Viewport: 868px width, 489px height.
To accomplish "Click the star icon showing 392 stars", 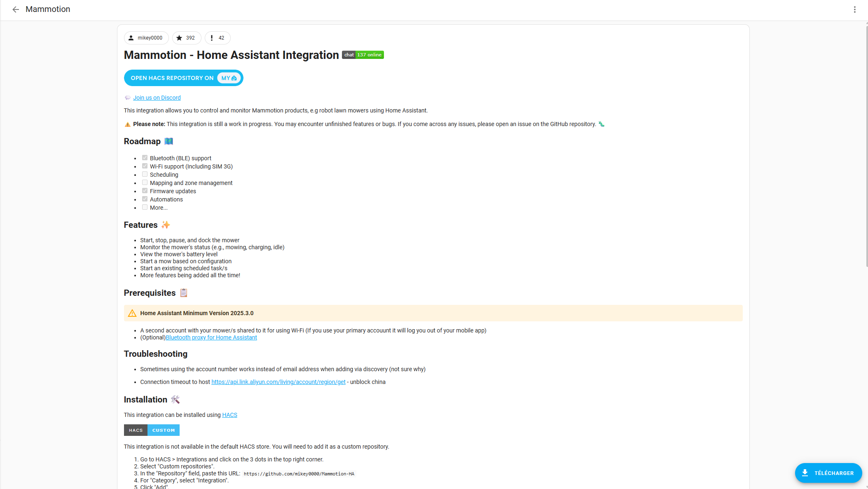I will 180,37.
